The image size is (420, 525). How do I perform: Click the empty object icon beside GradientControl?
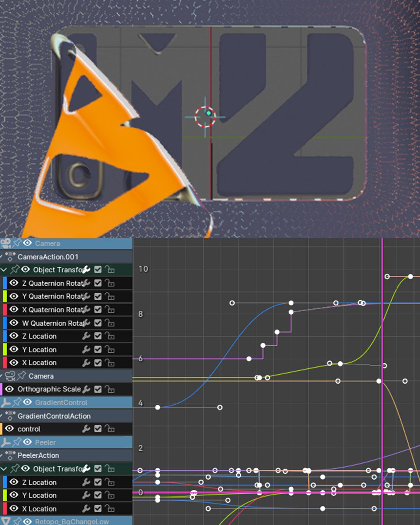5,403
